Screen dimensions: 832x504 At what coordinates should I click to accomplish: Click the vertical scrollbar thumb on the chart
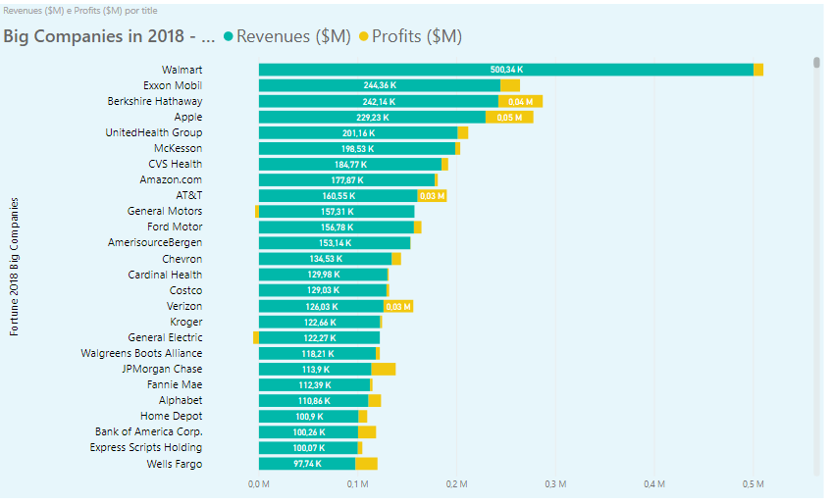click(816, 63)
